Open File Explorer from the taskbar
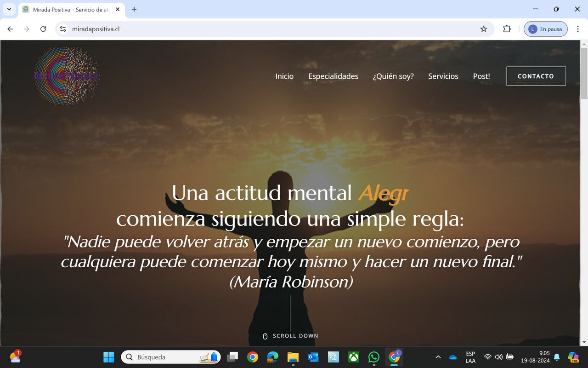The image size is (588, 368). click(293, 357)
